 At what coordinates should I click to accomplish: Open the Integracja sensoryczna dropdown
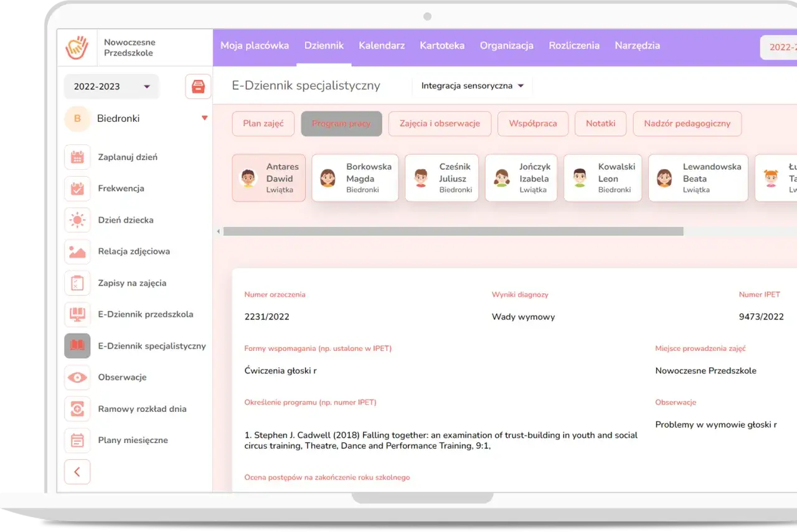click(471, 85)
